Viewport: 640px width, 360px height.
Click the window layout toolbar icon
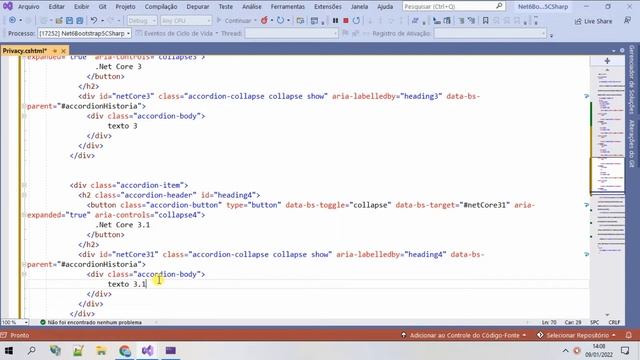tap(314, 20)
